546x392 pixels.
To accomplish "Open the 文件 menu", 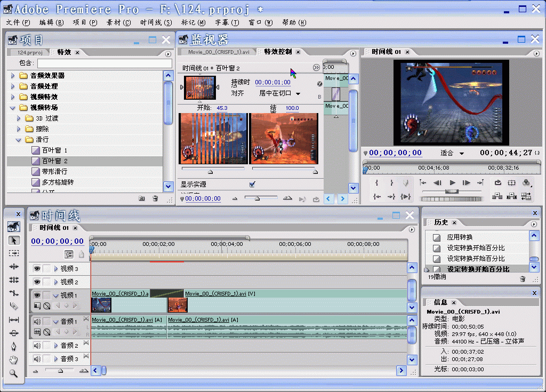I will 18,22.
